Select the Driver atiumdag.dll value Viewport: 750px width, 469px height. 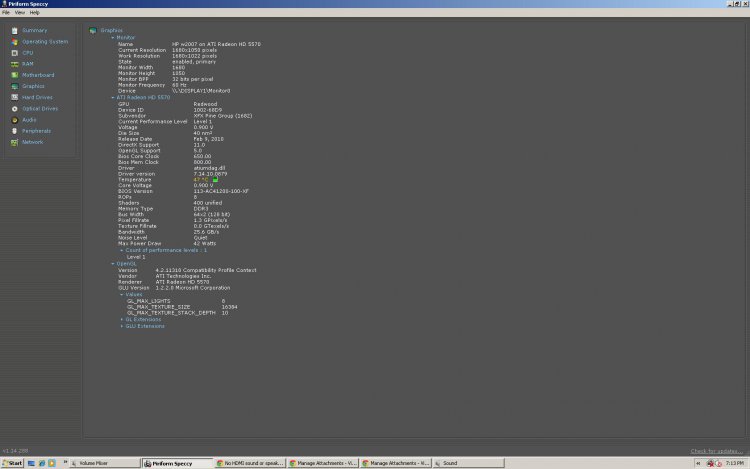pos(209,168)
